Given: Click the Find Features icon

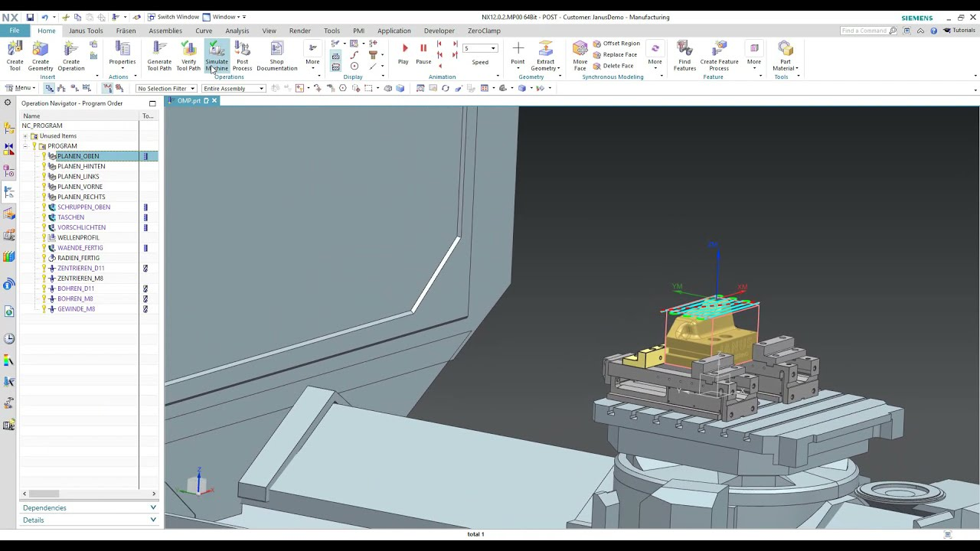Looking at the screenshot, I should (684, 56).
